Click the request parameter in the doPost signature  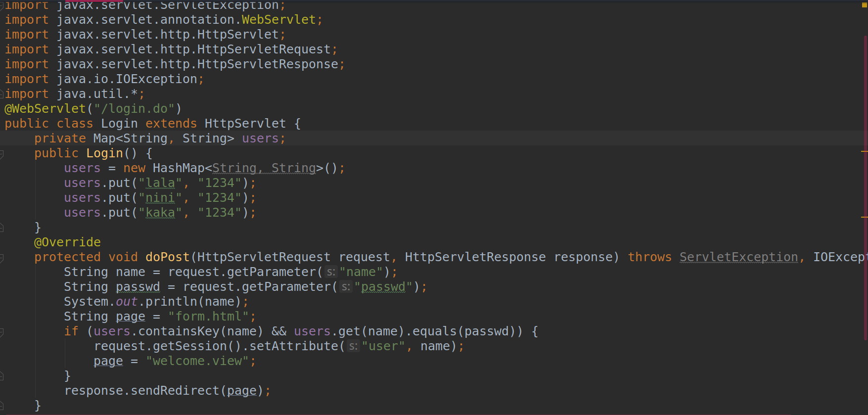point(364,257)
